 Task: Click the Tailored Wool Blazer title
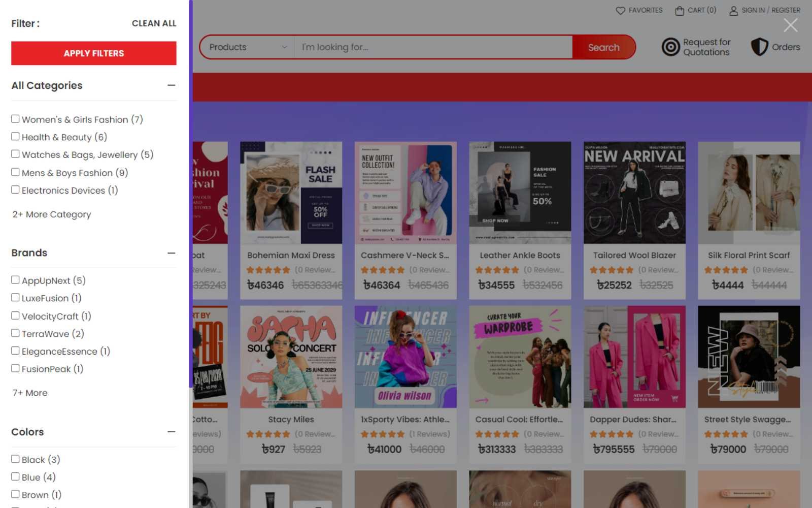[634, 256]
